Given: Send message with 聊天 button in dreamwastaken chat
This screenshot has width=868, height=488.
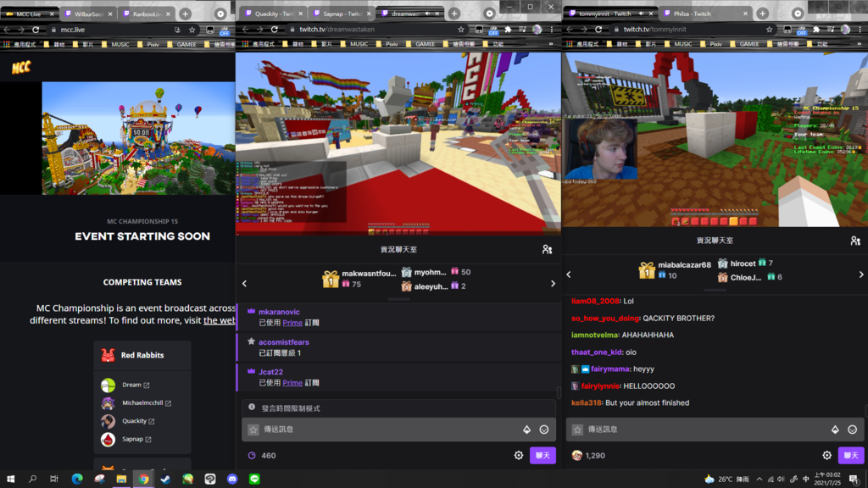Looking at the screenshot, I should [542, 455].
